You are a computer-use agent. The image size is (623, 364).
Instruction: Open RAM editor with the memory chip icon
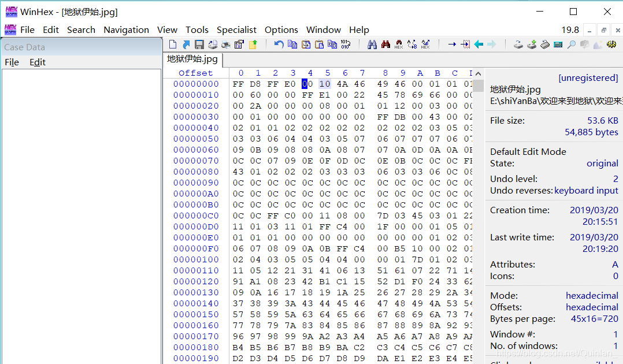545,44
